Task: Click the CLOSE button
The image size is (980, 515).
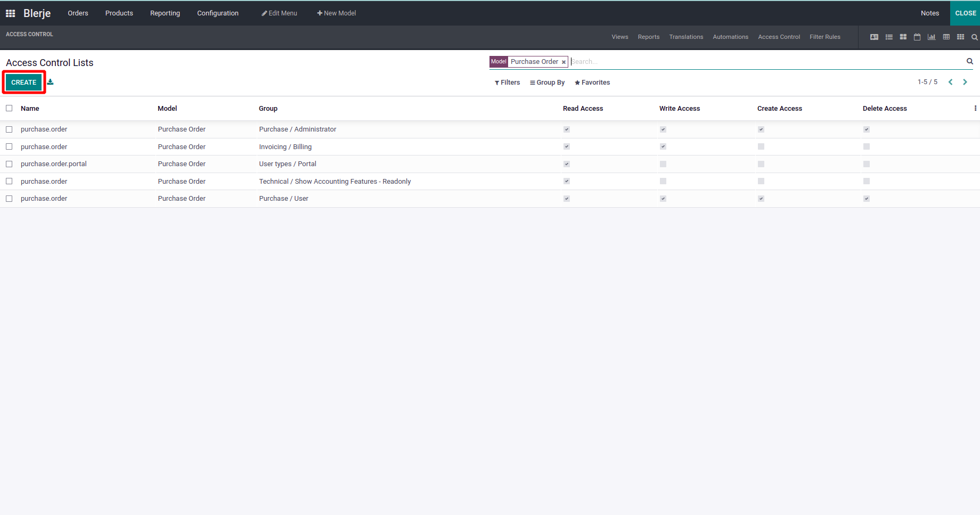Action: click(x=965, y=13)
